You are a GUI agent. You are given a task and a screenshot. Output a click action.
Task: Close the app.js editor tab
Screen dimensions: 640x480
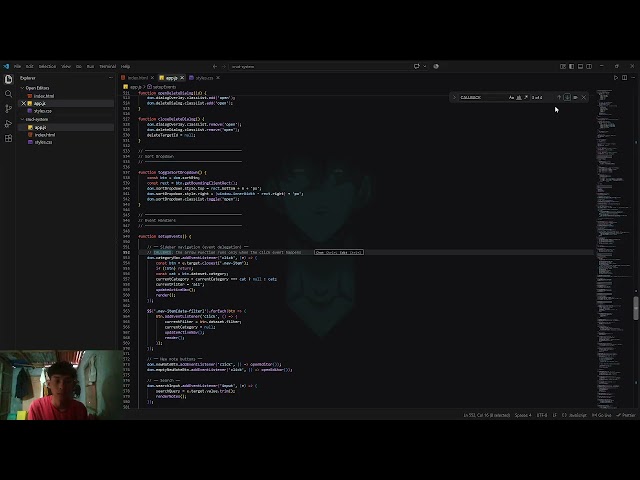pos(182,78)
